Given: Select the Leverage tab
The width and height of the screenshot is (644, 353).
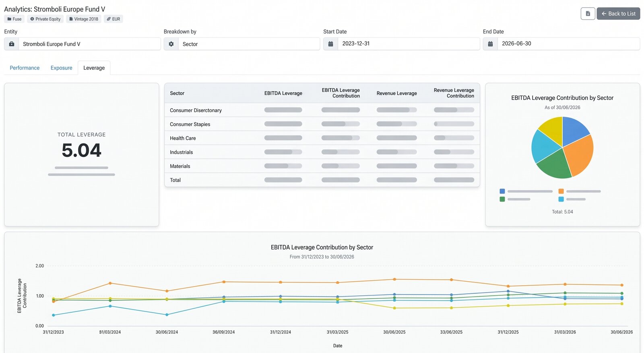Looking at the screenshot, I should 94,68.
